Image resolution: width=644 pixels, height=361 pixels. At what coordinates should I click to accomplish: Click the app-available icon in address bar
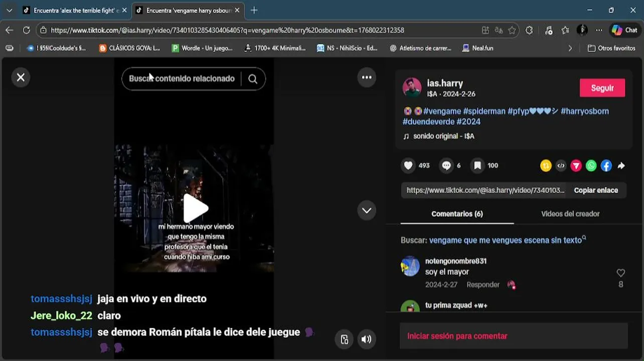(x=485, y=30)
